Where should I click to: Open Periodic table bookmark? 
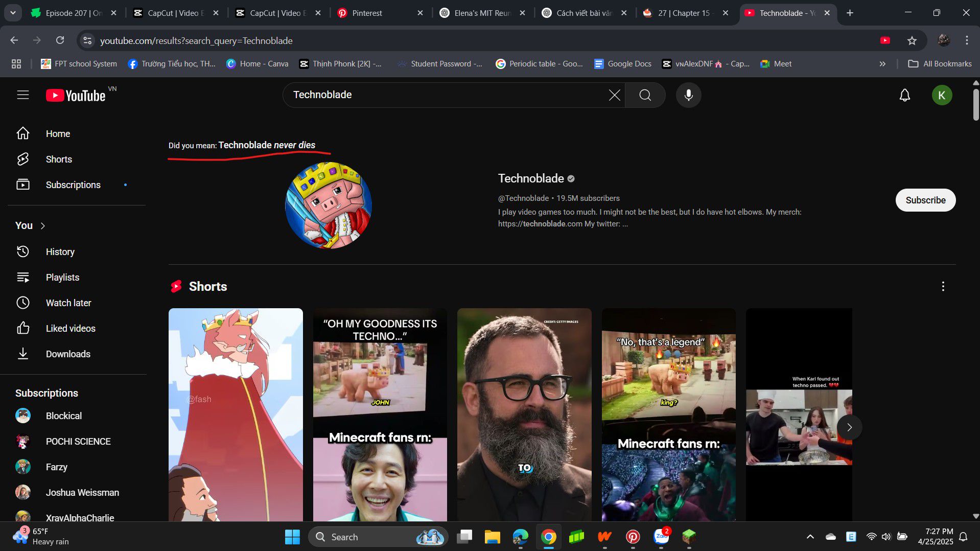pyautogui.click(x=539, y=64)
